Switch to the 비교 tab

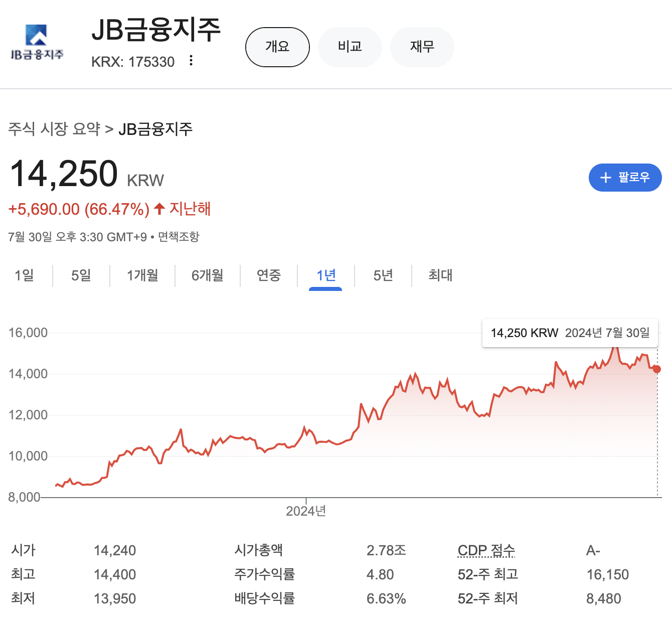(350, 47)
